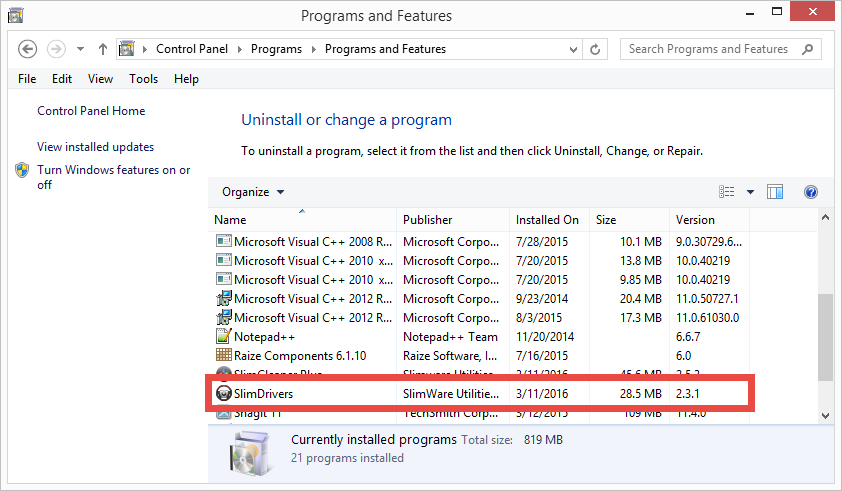Viewport: 842px width, 491px height.
Task: Select Microsoft Visual C++ 2008 row icon
Action: tap(223, 241)
